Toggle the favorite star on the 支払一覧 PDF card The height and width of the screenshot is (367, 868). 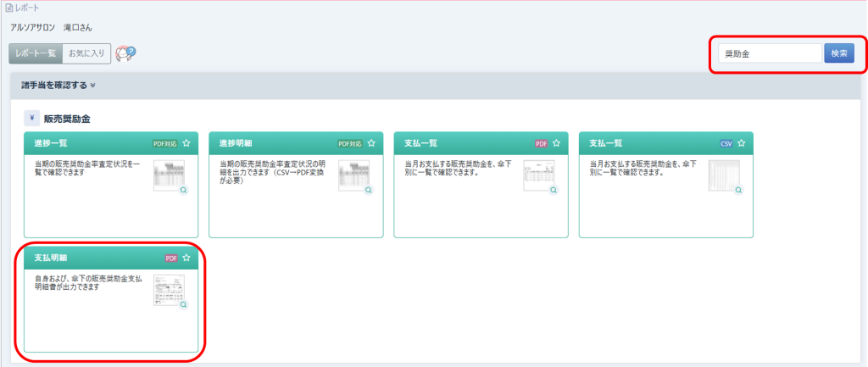pos(557,144)
